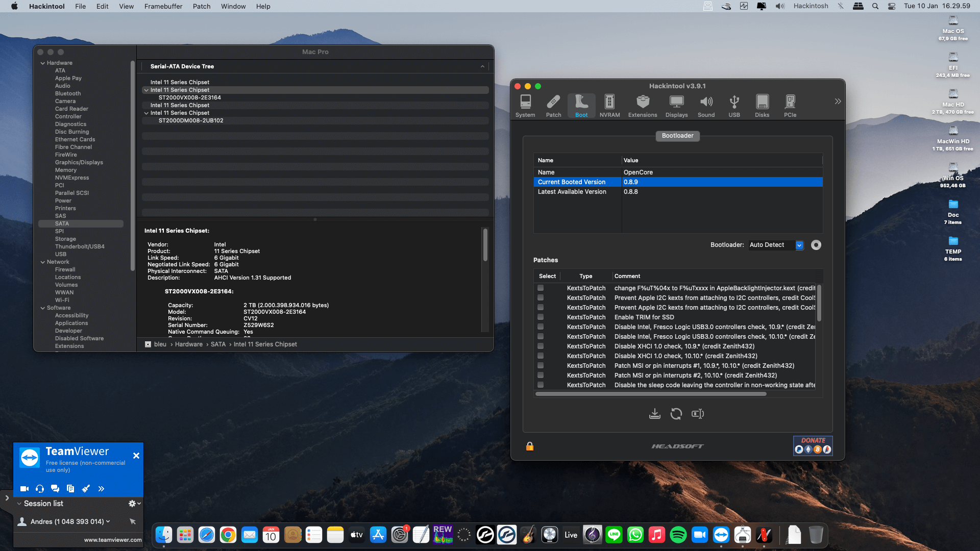Click the Donate button

[x=813, y=445]
